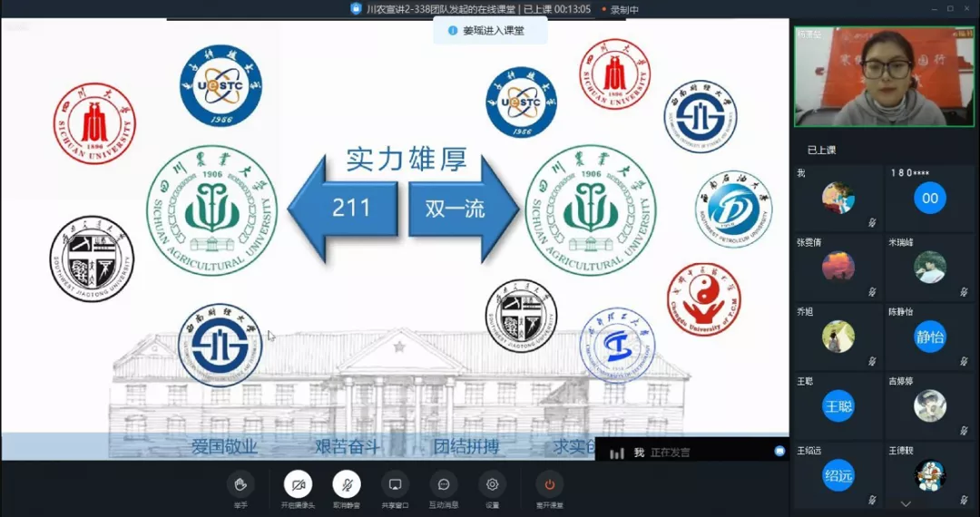This screenshot has height=517, width=980.
Task: Select 张雯倩's sunset avatar
Action: click(838, 268)
